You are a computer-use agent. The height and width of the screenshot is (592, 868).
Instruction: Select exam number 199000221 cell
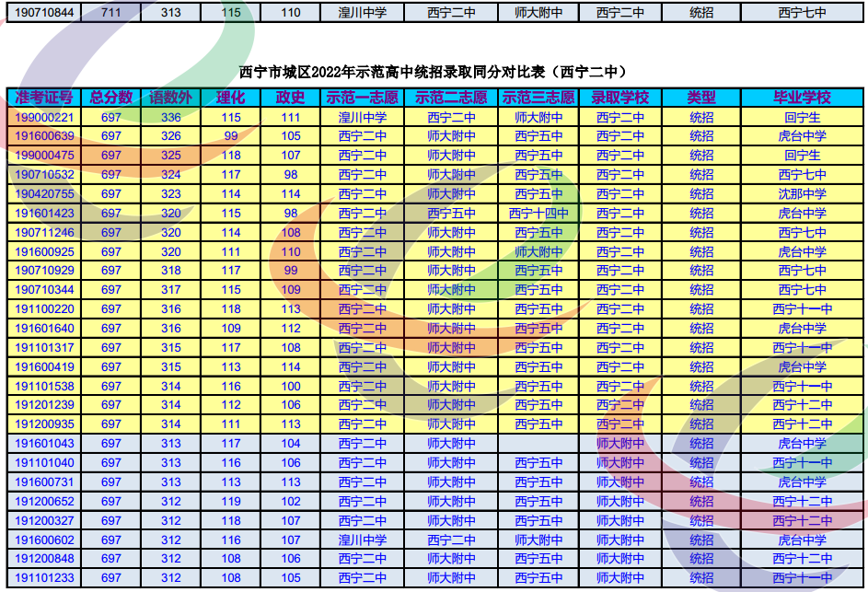(x=44, y=117)
